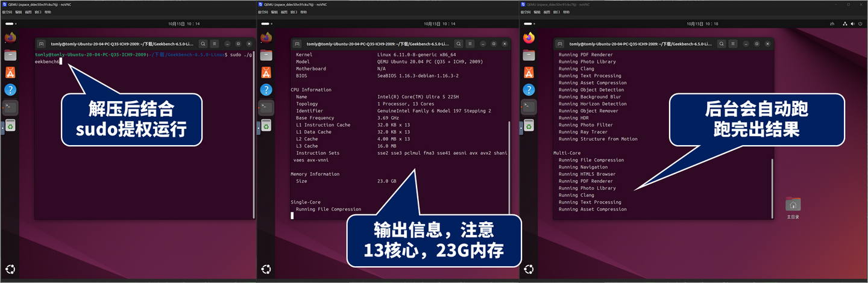This screenshot has height=283, width=868.
Task: Launch App Center from the middle panel's dock
Action: coord(266,72)
